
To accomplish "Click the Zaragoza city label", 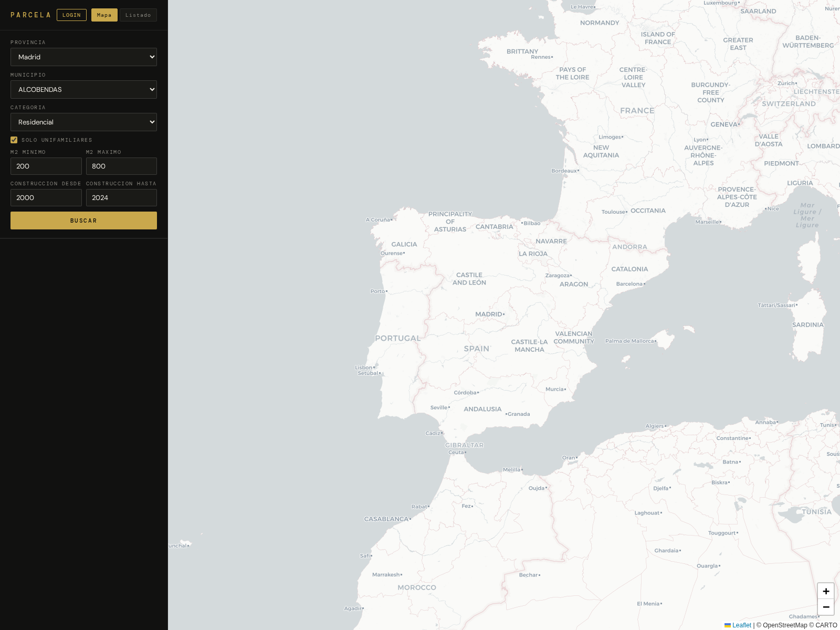I will click(558, 275).
